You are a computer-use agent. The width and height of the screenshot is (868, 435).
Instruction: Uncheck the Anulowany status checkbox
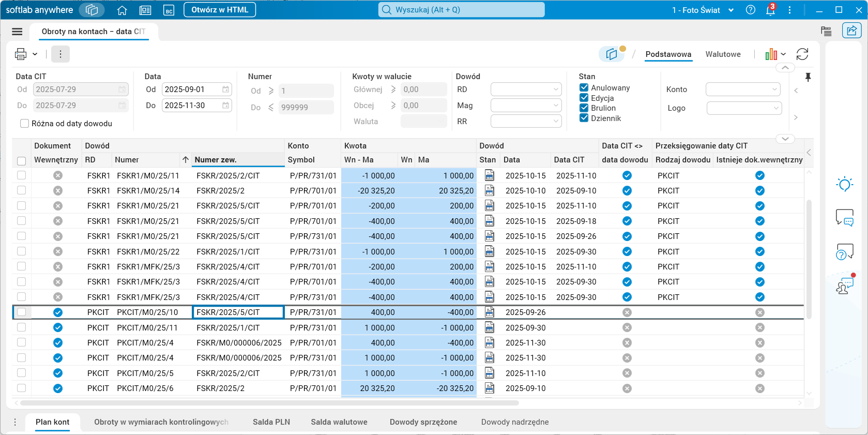[x=584, y=88]
